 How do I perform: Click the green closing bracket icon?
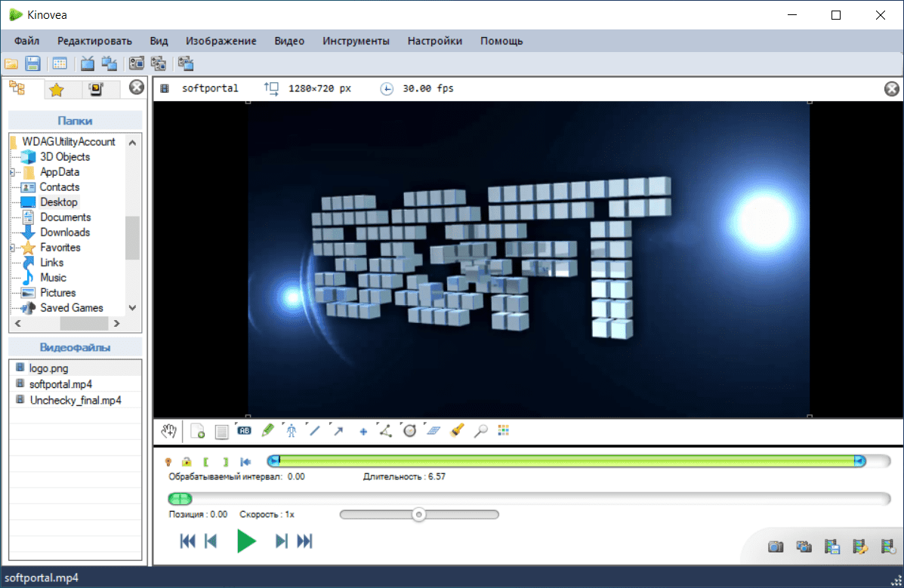pos(225,462)
